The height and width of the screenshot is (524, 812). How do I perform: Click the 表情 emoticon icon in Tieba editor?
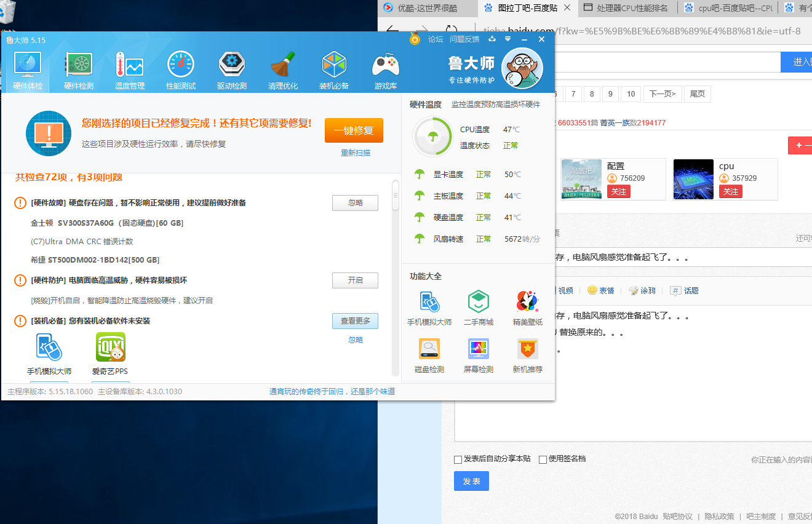click(x=592, y=290)
